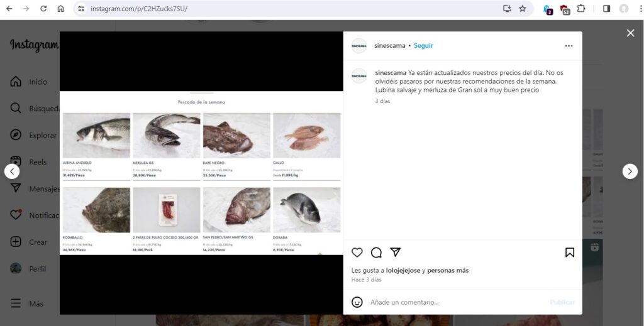644x326 pixels.
Task: Open Explorar in sidebar
Action: 33,135
